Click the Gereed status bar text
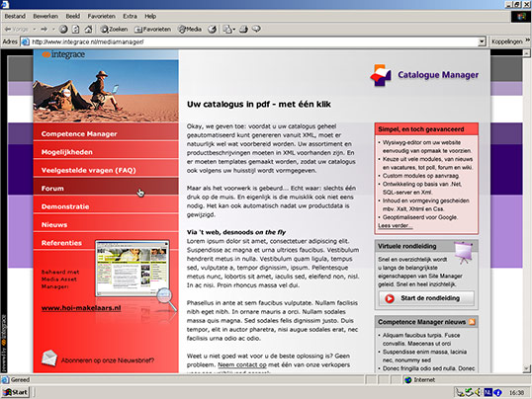Image resolution: width=532 pixels, height=399 pixels. point(20,379)
